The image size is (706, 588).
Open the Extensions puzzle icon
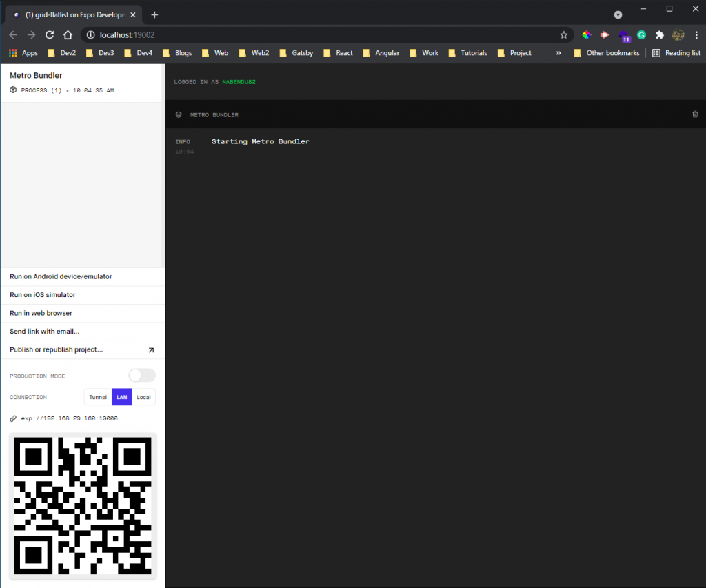[660, 34]
